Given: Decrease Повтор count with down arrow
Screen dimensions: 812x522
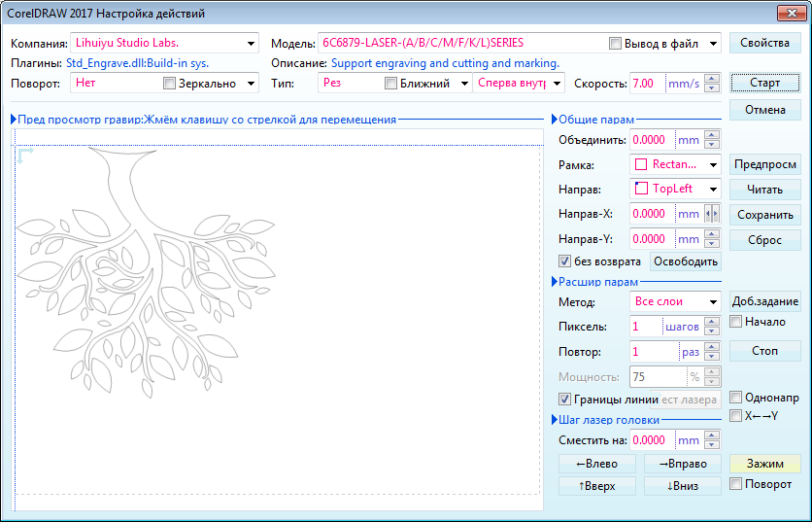Looking at the screenshot, I should [712, 356].
